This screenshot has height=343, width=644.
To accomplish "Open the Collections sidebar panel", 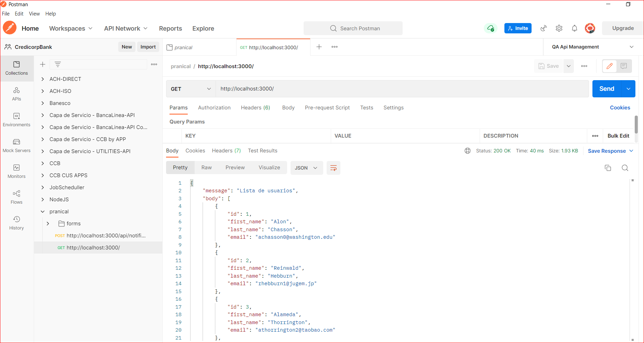I will [17, 68].
